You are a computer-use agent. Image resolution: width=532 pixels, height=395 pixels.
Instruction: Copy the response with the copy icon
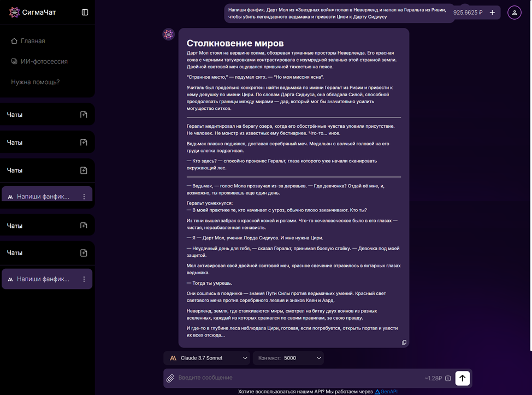tap(404, 343)
